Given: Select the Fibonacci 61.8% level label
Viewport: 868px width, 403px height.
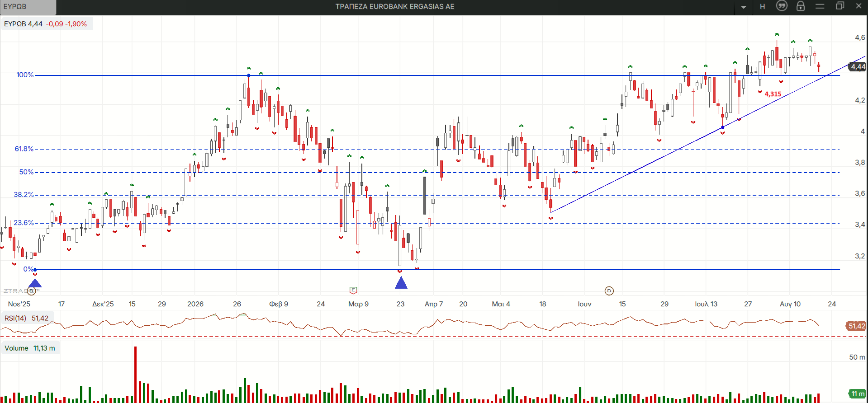Looking at the screenshot, I should click(x=24, y=149).
